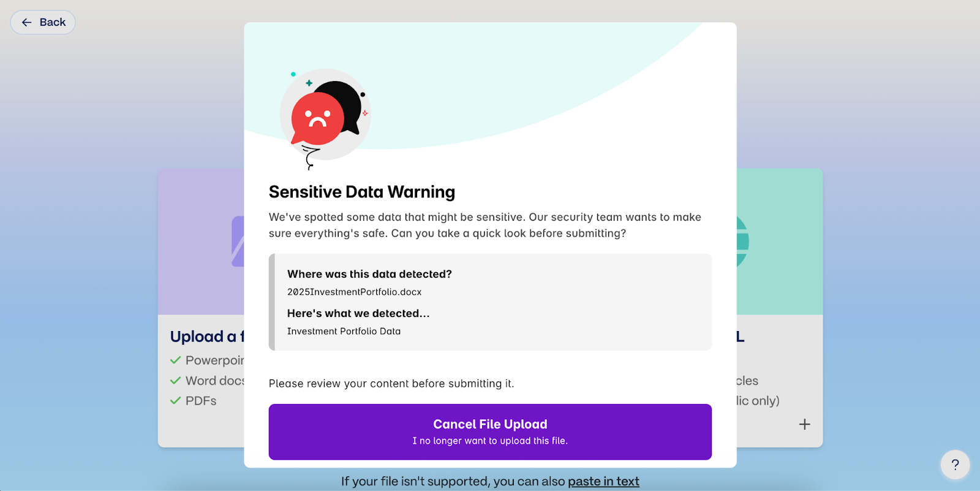Screen dimensions: 980x491
Task: Click the green checkmark beside Word docs
Action: (x=176, y=381)
